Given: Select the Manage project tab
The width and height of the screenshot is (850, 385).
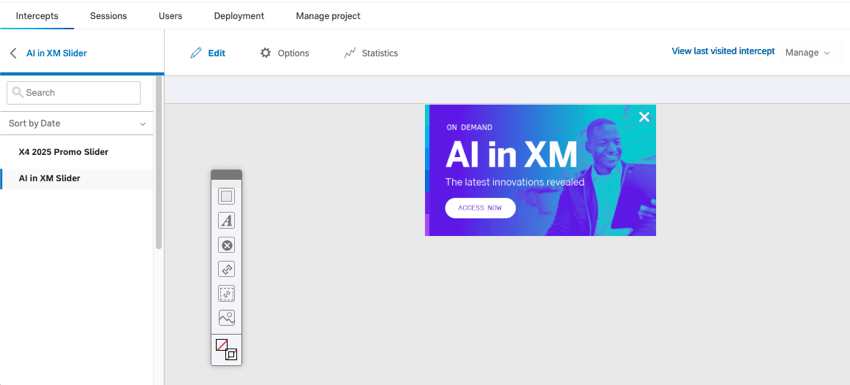Looking at the screenshot, I should [x=328, y=16].
